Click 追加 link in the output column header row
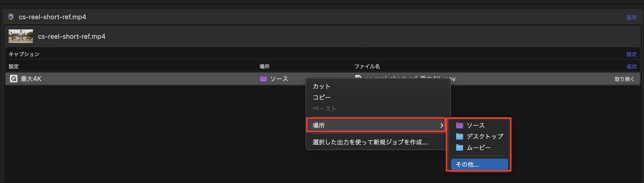The width and height of the screenshot is (644, 183). pos(631,66)
